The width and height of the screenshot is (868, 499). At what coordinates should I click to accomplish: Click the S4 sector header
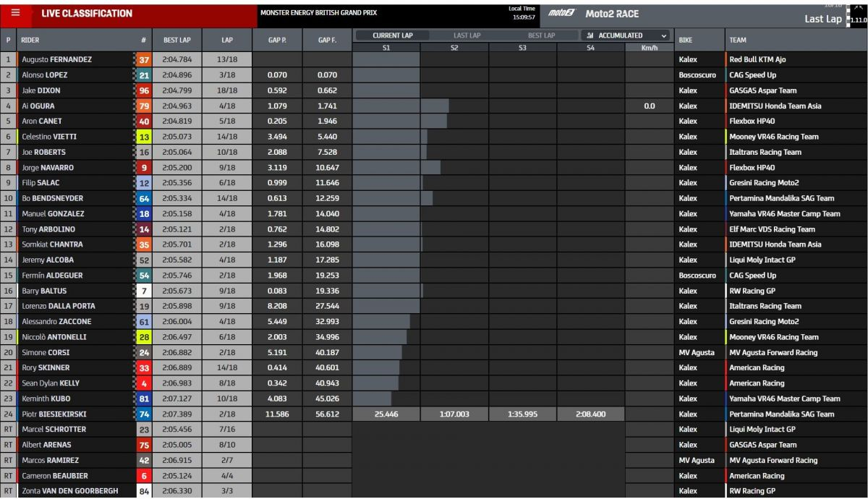tap(591, 48)
